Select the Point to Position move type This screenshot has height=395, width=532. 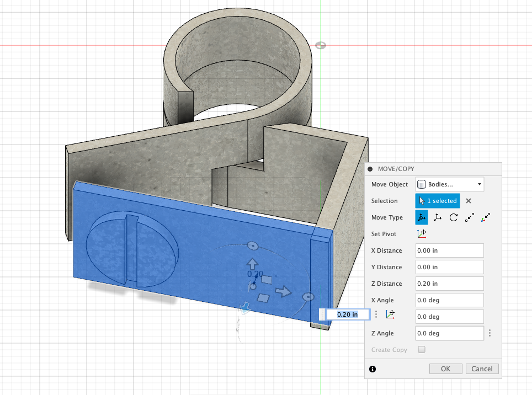pyautogui.click(x=486, y=217)
